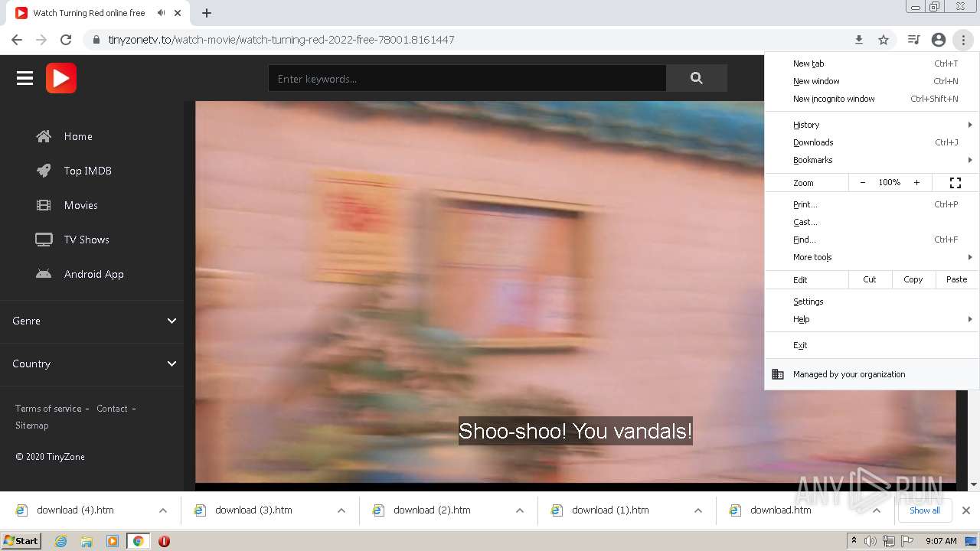Screen dimensions: 980x551
Task: Click the address bar URL
Action: [x=281, y=40]
